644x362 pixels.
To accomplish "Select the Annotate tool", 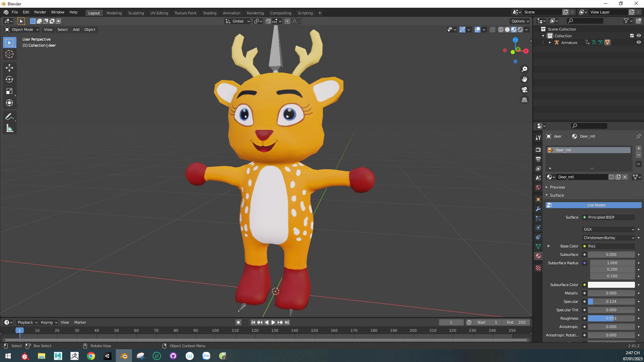I will pyautogui.click(x=9, y=117).
